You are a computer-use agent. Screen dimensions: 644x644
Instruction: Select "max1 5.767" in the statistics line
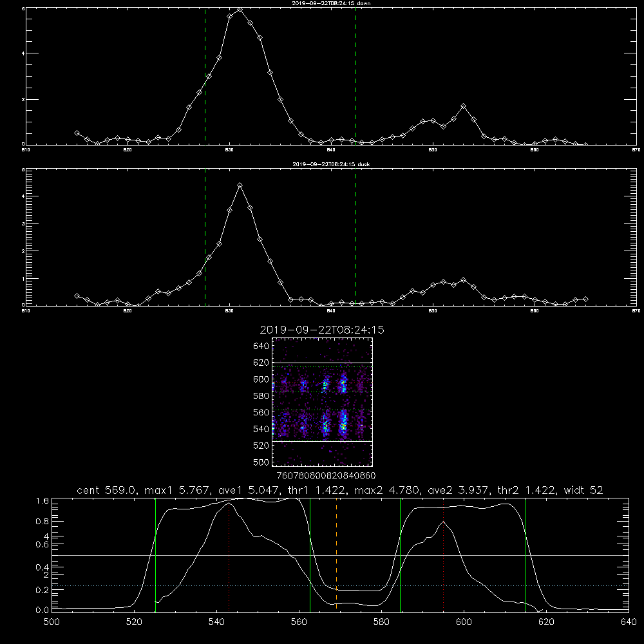(178, 490)
